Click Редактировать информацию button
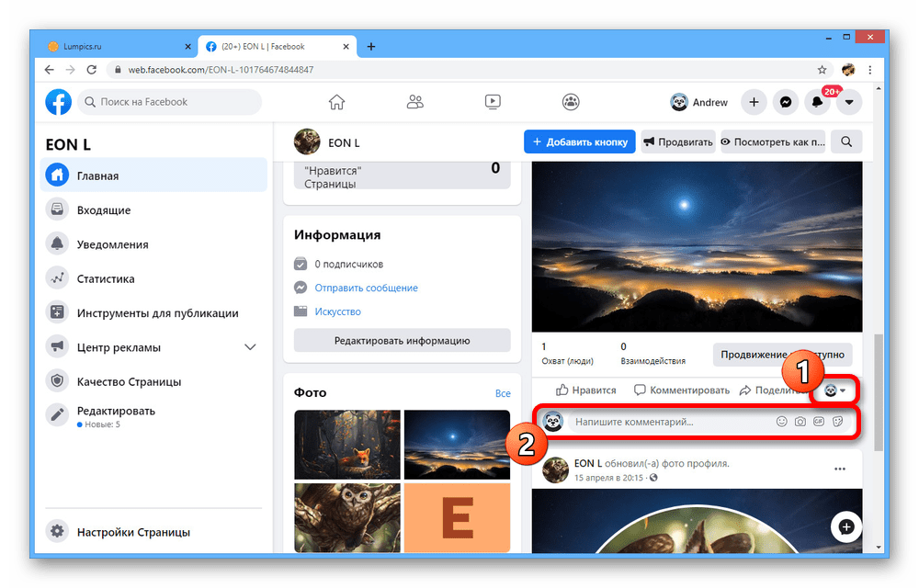Screen dimensions: 919x588 click(403, 340)
